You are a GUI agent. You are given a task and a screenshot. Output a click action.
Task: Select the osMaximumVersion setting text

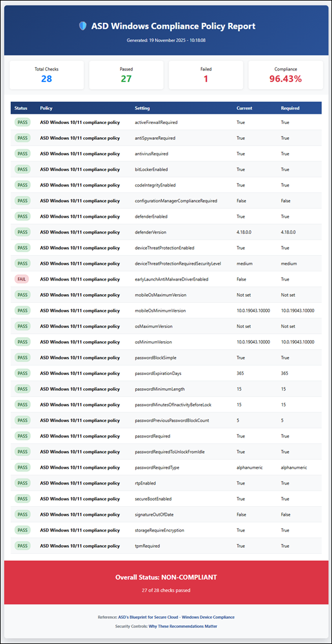[153, 326]
